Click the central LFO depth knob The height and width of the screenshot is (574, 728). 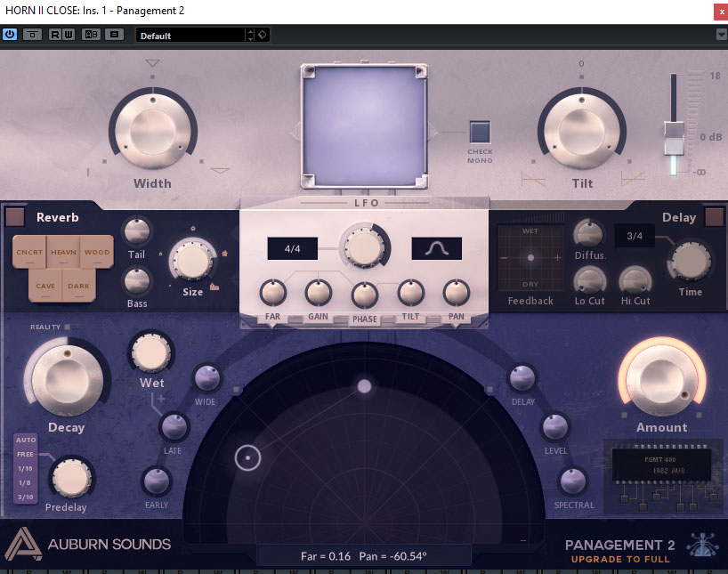tap(365, 247)
